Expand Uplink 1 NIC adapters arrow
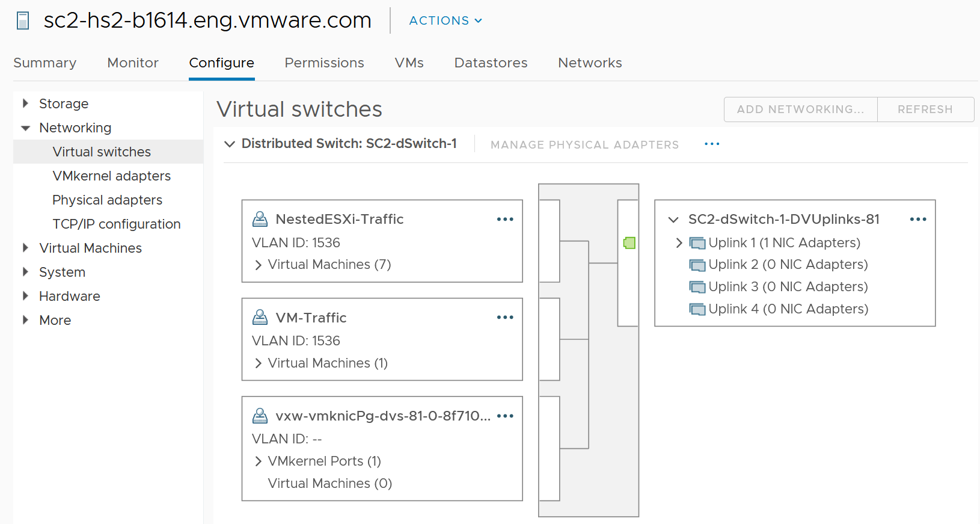Image resolution: width=980 pixels, height=524 pixels. coord(679,243)
